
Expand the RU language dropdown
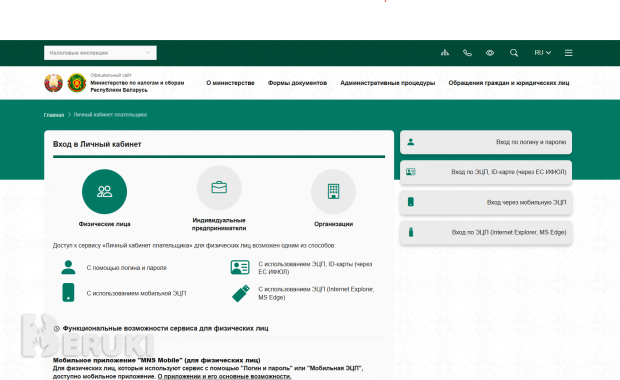542,53
